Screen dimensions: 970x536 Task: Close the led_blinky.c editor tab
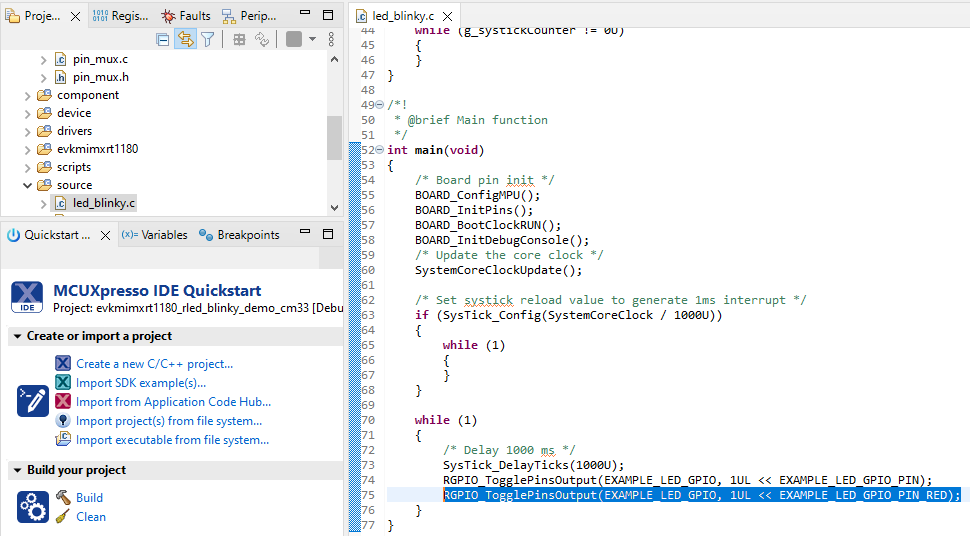446,16
